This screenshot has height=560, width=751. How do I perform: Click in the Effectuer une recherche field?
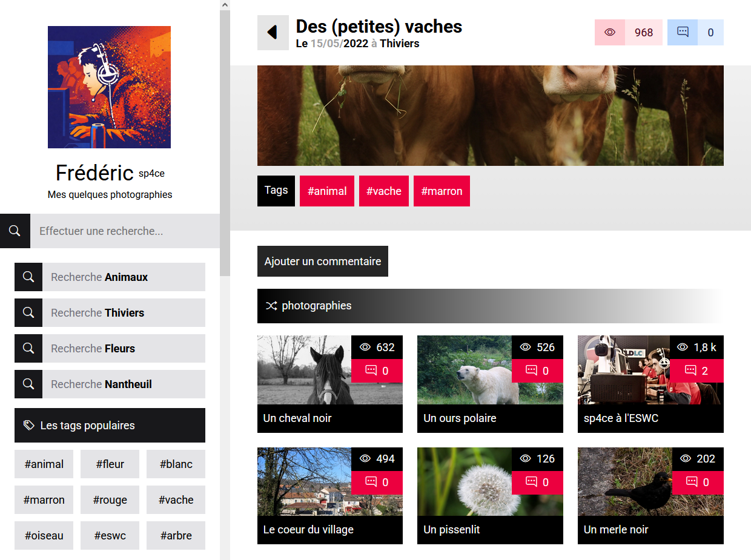click(125, 231)
